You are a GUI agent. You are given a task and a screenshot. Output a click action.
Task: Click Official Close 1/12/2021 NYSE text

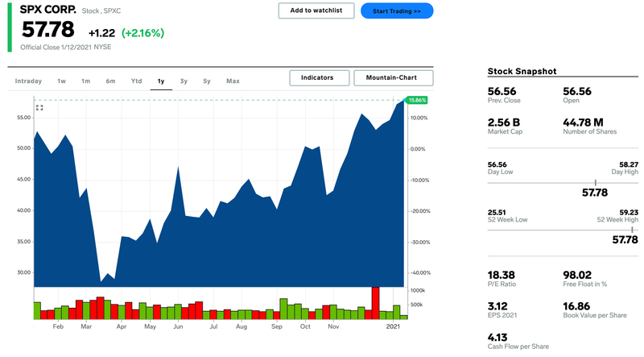point(66,48)
